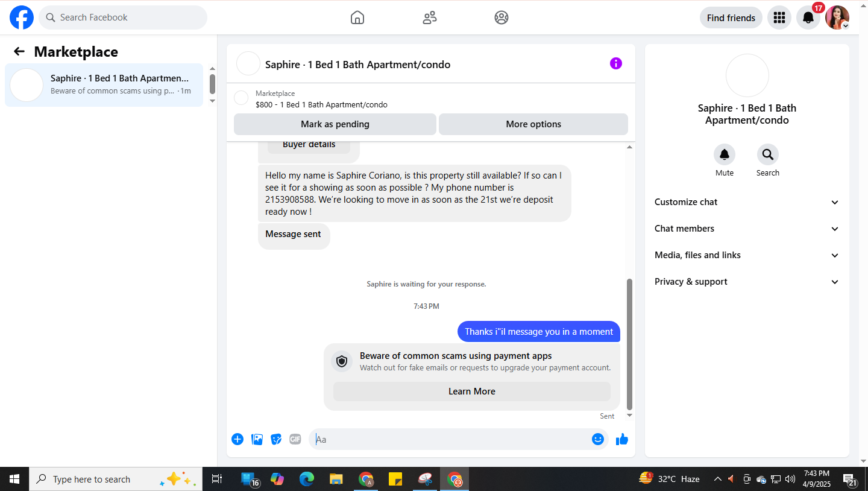
Task: Open the emoji picker in message box
Action: pos(598,439)
